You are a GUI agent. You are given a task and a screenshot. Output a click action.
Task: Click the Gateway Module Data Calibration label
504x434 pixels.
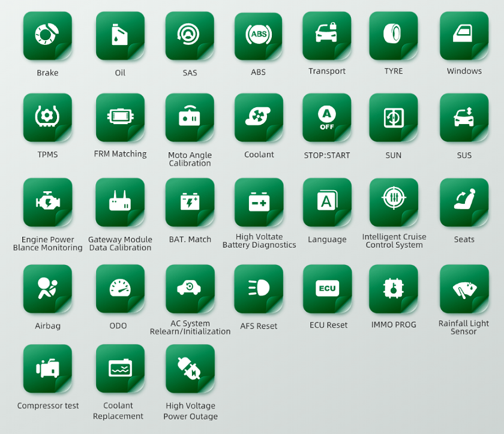pos(120,243)
